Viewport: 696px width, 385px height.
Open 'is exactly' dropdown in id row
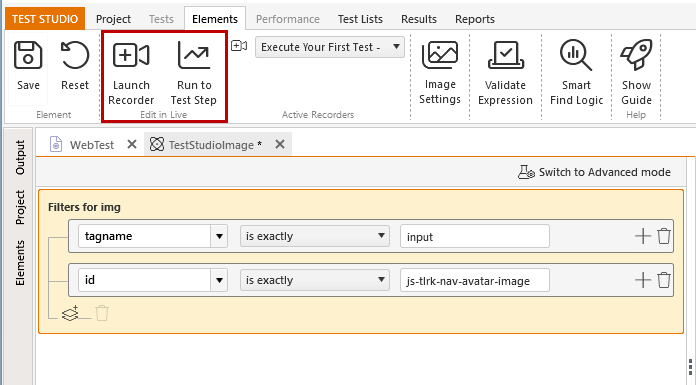pyautogui.click(x=315, y=280)
